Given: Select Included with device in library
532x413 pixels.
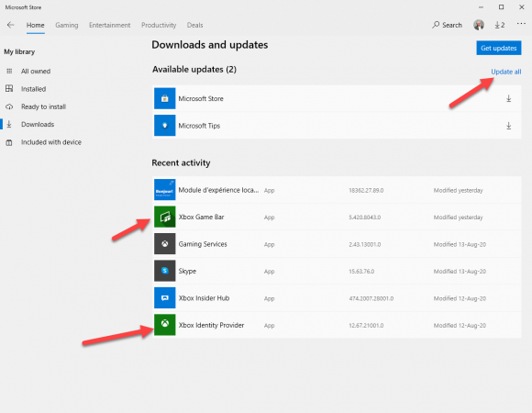Looking at the screenshot, I should coord(51,142).
